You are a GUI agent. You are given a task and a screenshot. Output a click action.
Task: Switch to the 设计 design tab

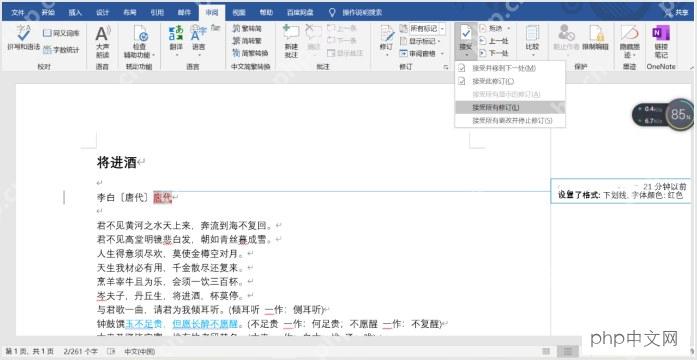pyautogui.click(x=103, y=12)
